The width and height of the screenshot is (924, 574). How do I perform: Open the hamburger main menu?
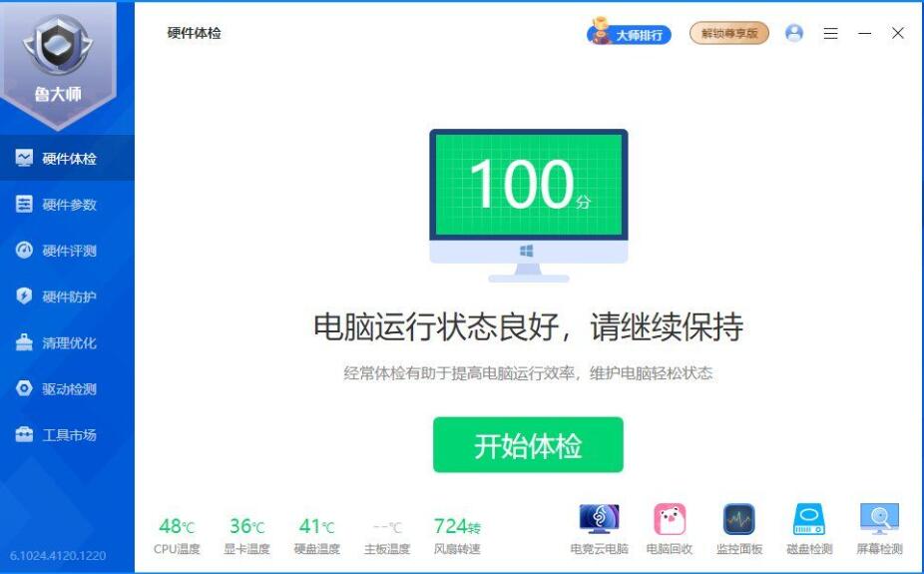[x=831, y=34]
